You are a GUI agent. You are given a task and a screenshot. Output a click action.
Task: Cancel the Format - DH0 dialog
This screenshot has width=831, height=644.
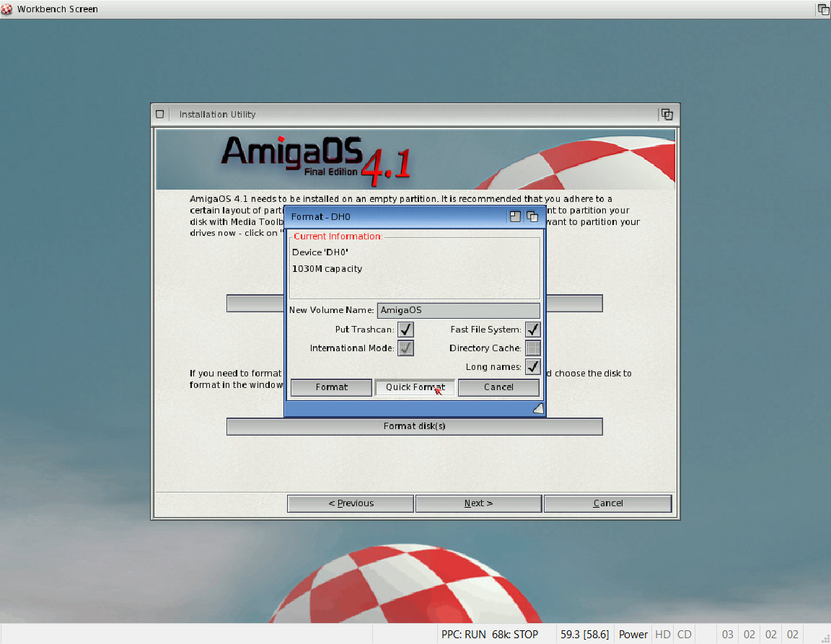498,387
